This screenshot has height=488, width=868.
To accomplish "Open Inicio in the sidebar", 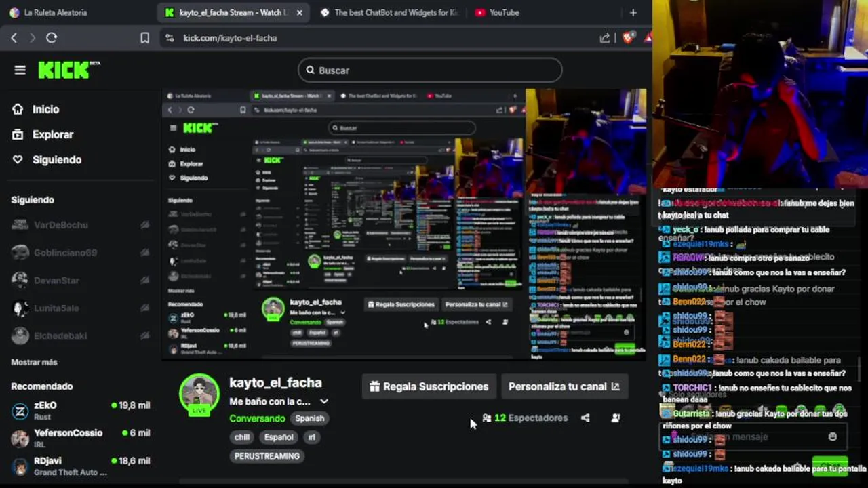I will [45, 109].
